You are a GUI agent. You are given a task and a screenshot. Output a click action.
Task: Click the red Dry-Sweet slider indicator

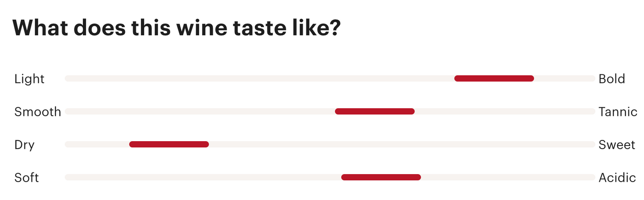(169, 144)
